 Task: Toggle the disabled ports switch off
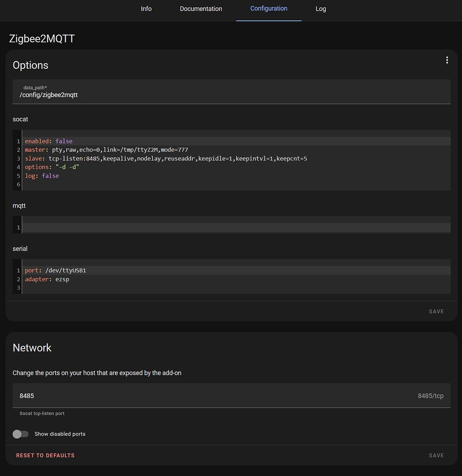(20, 434)
